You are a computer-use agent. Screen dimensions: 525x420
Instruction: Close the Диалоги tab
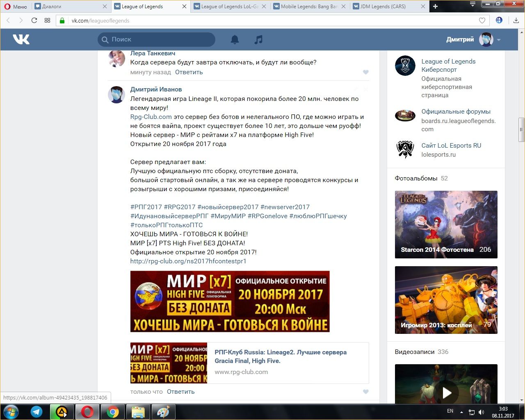[105, 6]
